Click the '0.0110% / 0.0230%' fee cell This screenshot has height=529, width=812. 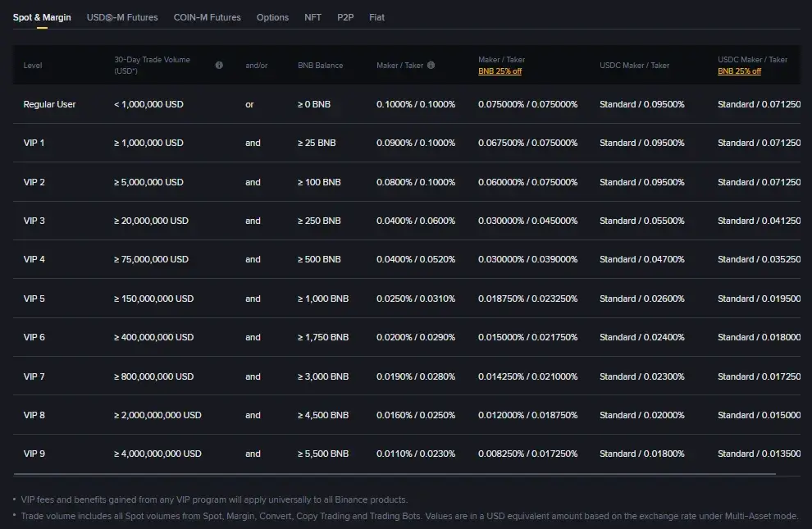(x=416, y=454)
